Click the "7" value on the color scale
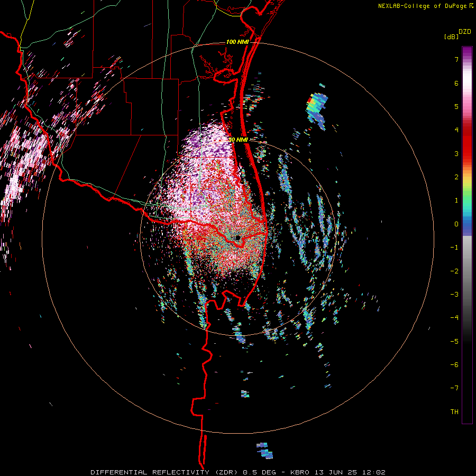 click(456, 59)
